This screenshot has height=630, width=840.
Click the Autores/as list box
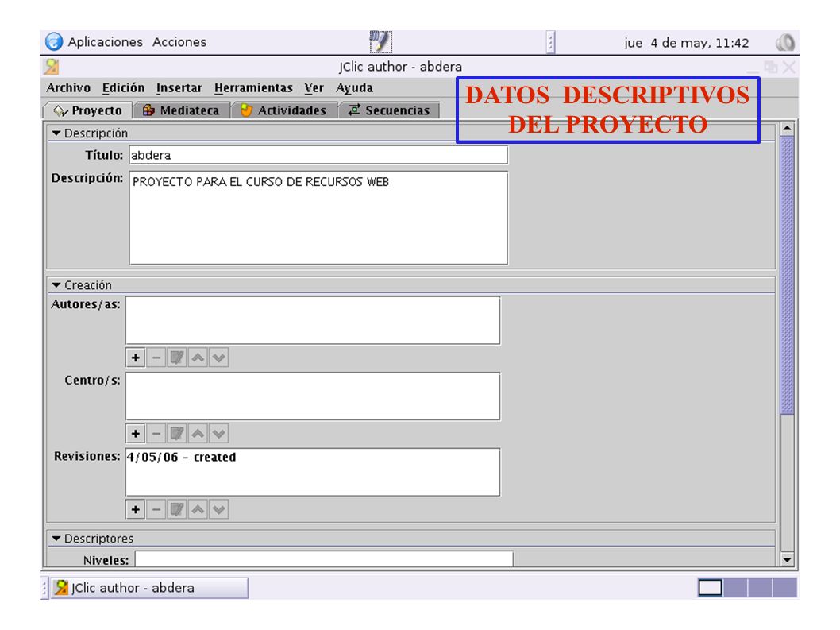pyautogui.click(x=313, y=320)
